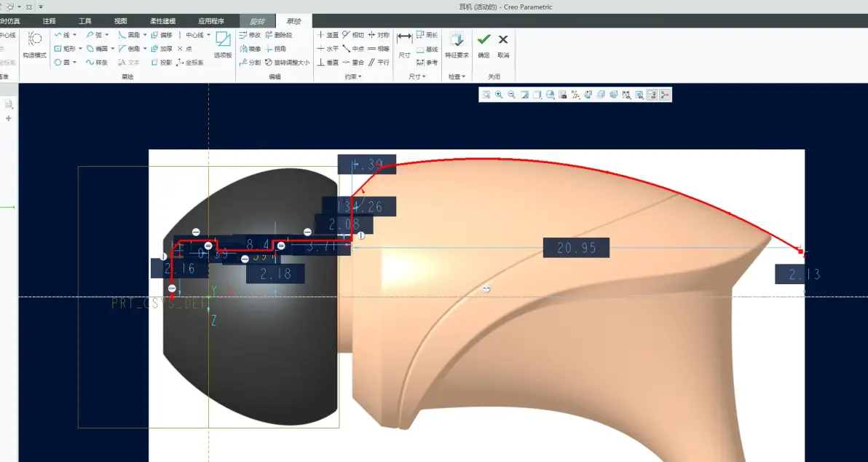The image size is (868, 462).
Task: Expand the 中心线 centerline dropdown arrow
Action: click(209, 35)
